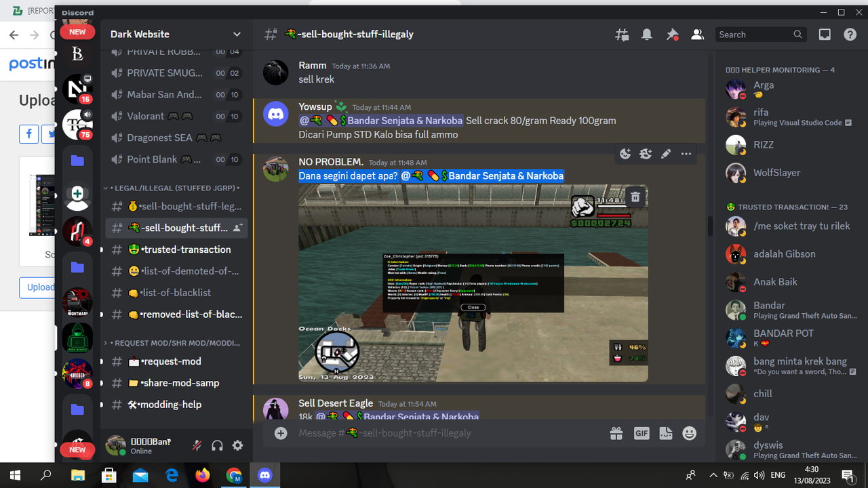Click Bandar Senjata & Narkoba mention in Yowsup message
This screenshot has width=868, height=488.
381,121
